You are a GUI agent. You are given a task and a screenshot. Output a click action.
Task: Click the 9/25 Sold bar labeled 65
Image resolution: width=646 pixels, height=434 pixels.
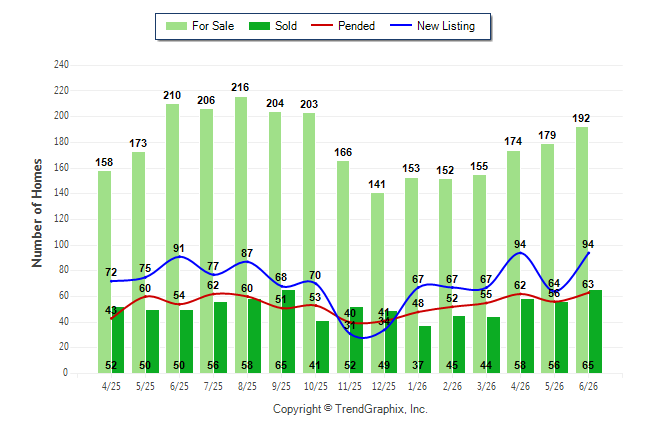point(288,331)
